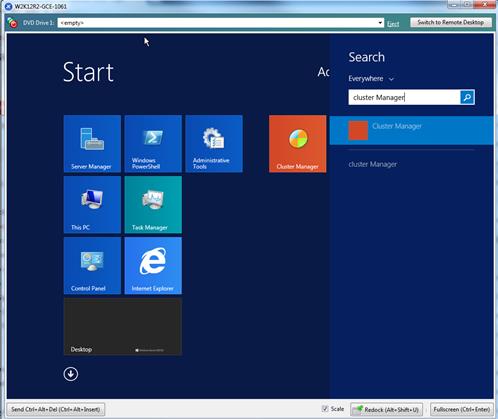Select Cluster Manager search result
This screenshot has height=419, width=498.
412,130
